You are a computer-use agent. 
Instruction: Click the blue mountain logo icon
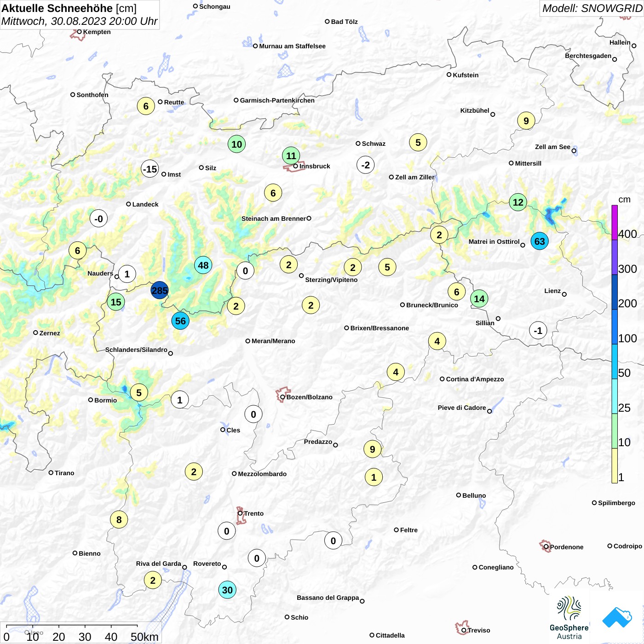[x=617, y=617]
